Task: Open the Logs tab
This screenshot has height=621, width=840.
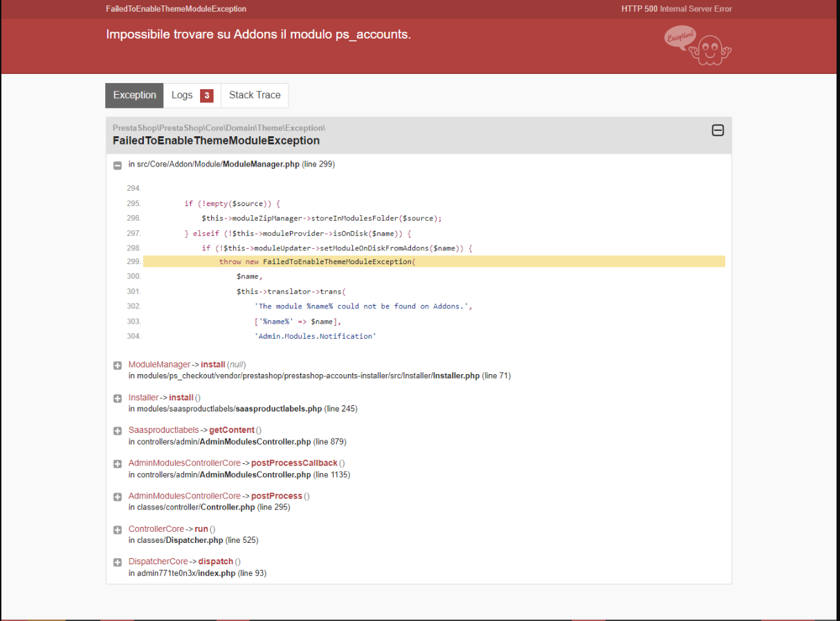Action: point(192,95)
